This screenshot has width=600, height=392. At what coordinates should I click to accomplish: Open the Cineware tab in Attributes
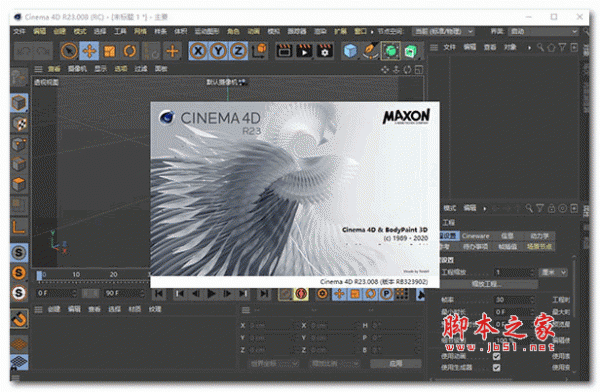(x=476, y=236)
